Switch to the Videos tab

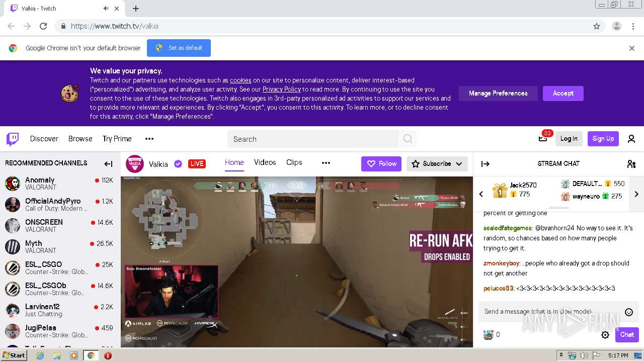265,162
